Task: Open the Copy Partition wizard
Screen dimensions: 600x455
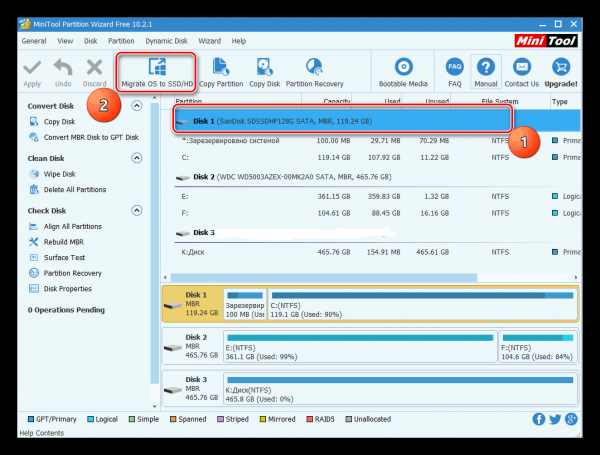Action: pyautogui.click(x=221, y=73)
